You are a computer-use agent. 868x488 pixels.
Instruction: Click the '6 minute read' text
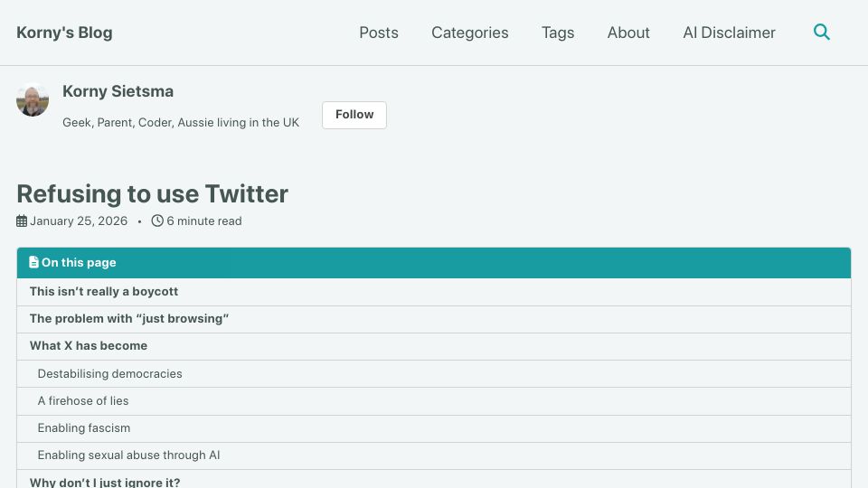204,221
